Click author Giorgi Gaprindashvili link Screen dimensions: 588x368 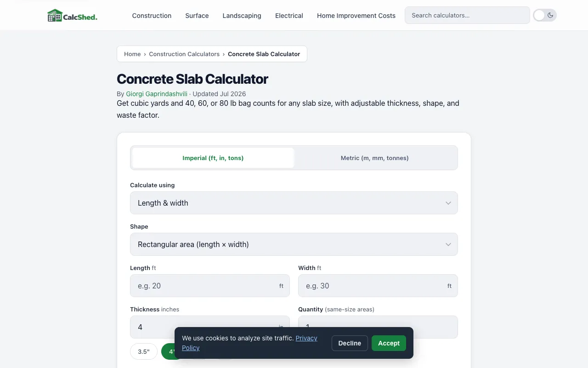pyautogui.click(x=157, y=94)
